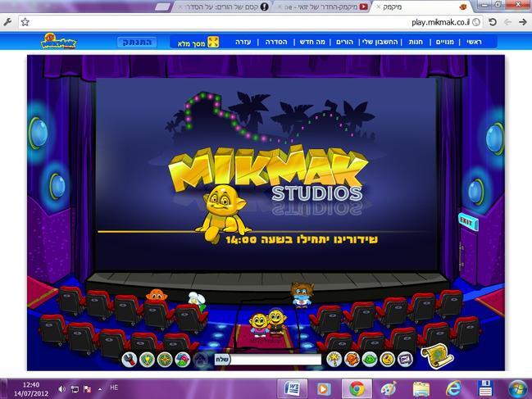Open the trophy achievements icon

[x=148, y=360]
